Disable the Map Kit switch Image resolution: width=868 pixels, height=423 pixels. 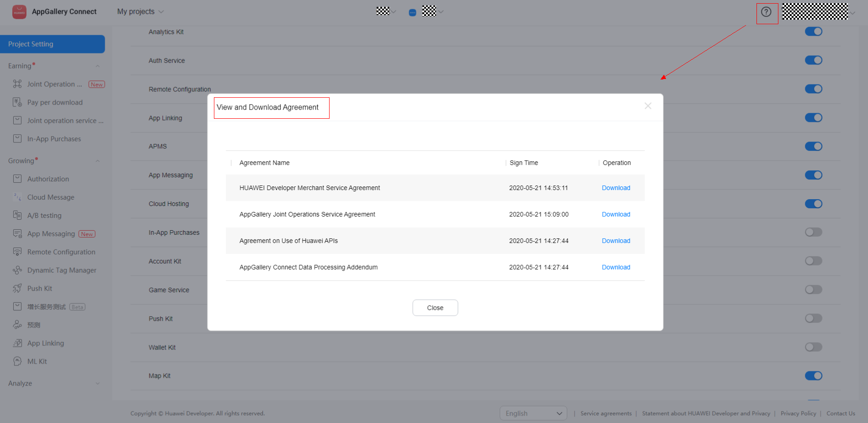(x=814, y=376)
